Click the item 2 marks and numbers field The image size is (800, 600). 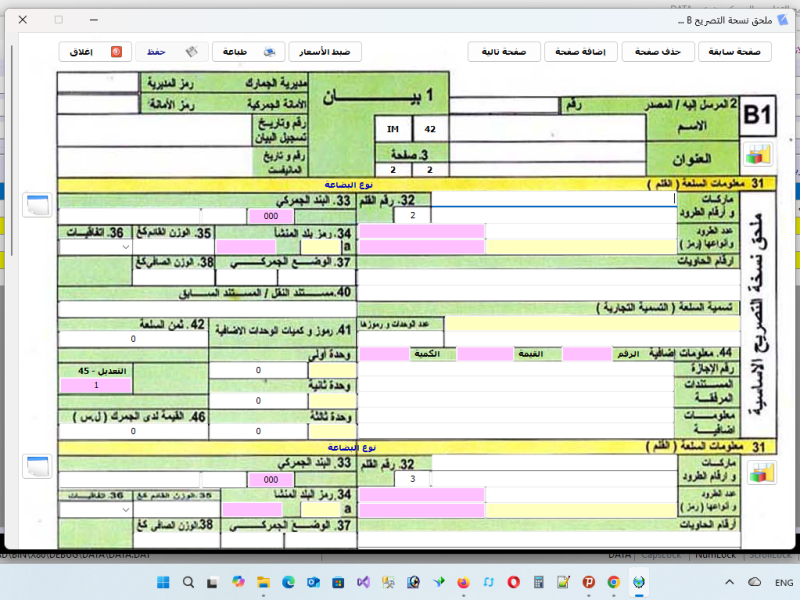point(554,199)
